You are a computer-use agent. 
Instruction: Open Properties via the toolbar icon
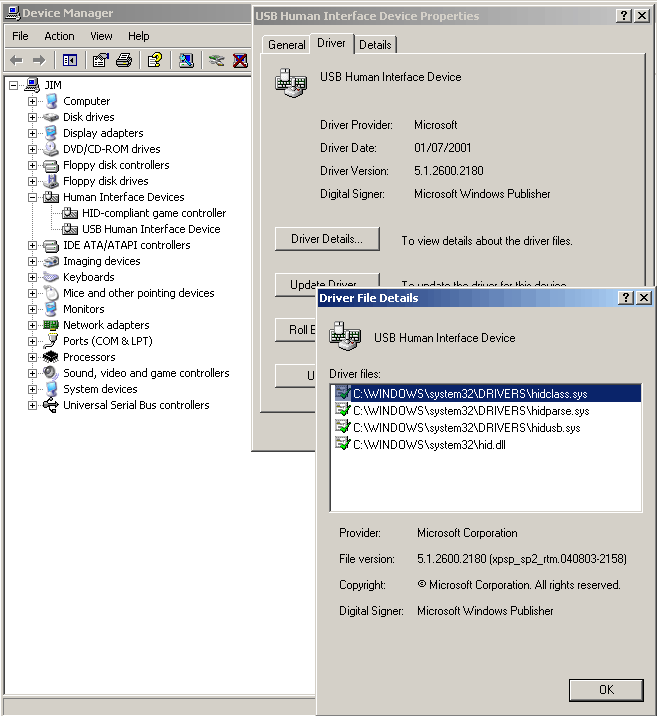[x=100, y=60]
